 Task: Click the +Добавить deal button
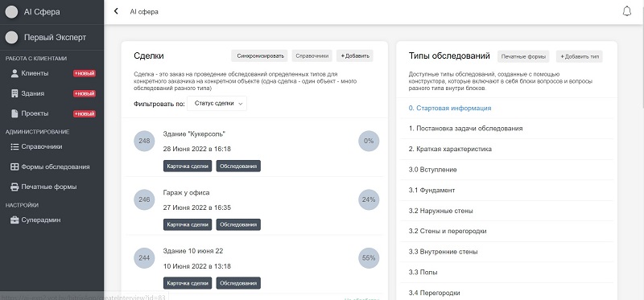coord(355,56)
